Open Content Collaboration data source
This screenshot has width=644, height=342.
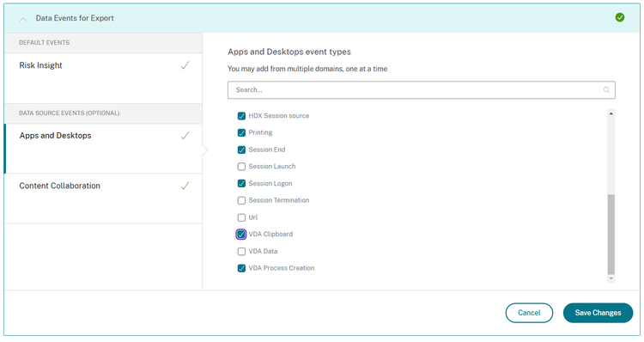click(103, 198)
